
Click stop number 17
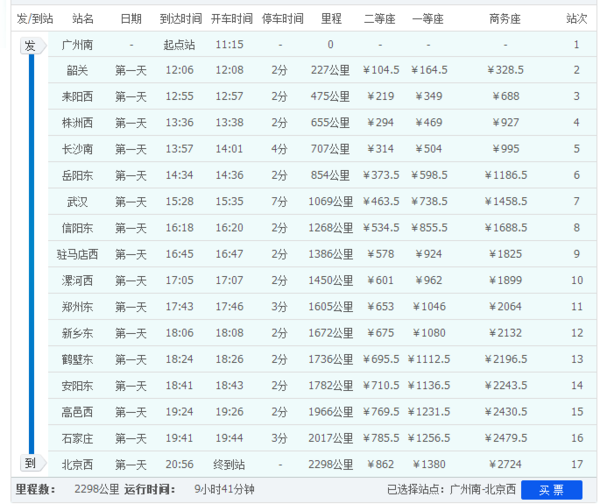point(577,464)
